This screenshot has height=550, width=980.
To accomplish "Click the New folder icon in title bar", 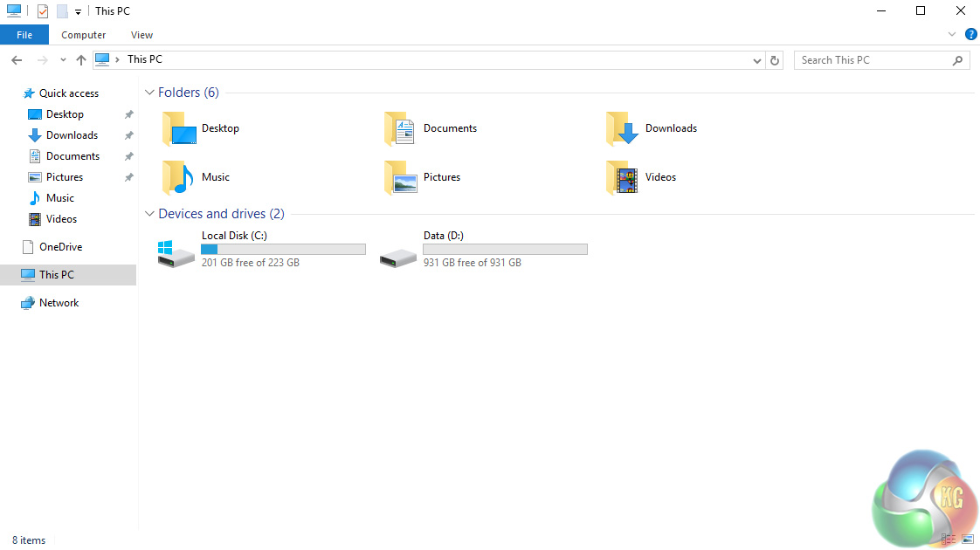I will pos(62,11).
